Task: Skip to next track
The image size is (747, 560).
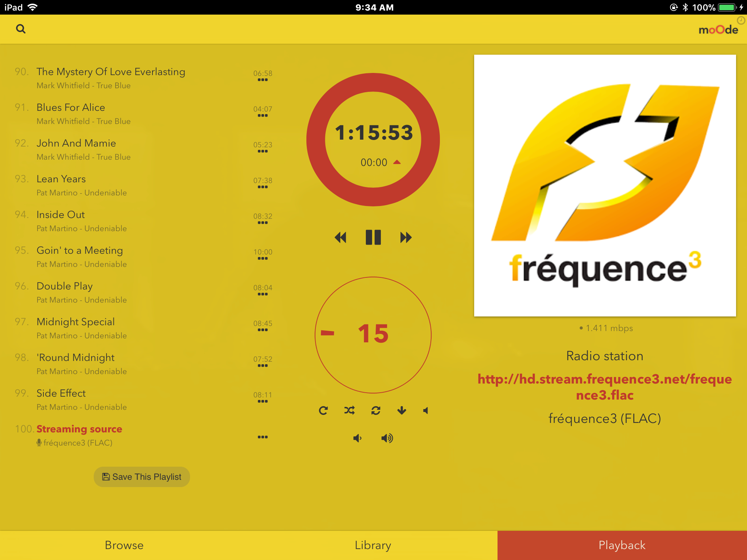Action: (406, 237)
